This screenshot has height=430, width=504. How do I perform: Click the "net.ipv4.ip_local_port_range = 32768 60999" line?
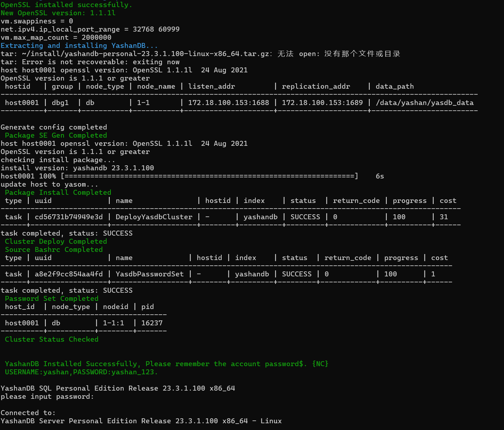(90, 29)
